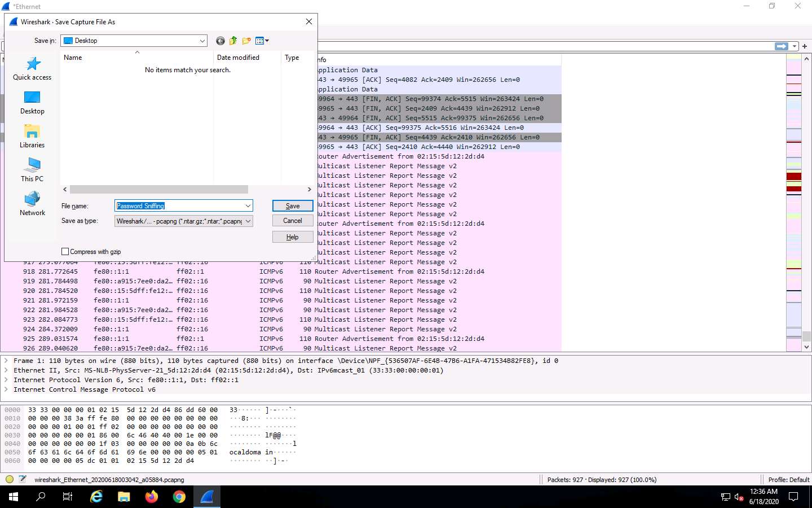Expand the File name history dropdown
812x508 pixels.
(248, 206)
